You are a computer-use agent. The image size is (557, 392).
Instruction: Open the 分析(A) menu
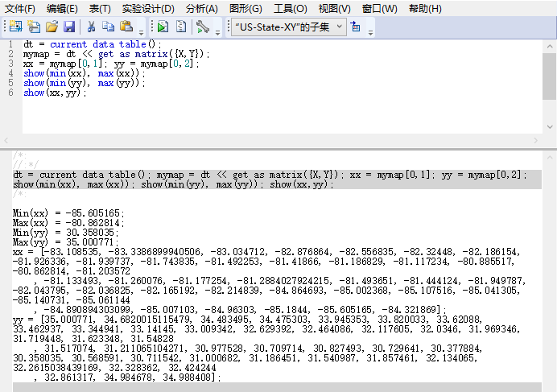click(x=201, y=8)
